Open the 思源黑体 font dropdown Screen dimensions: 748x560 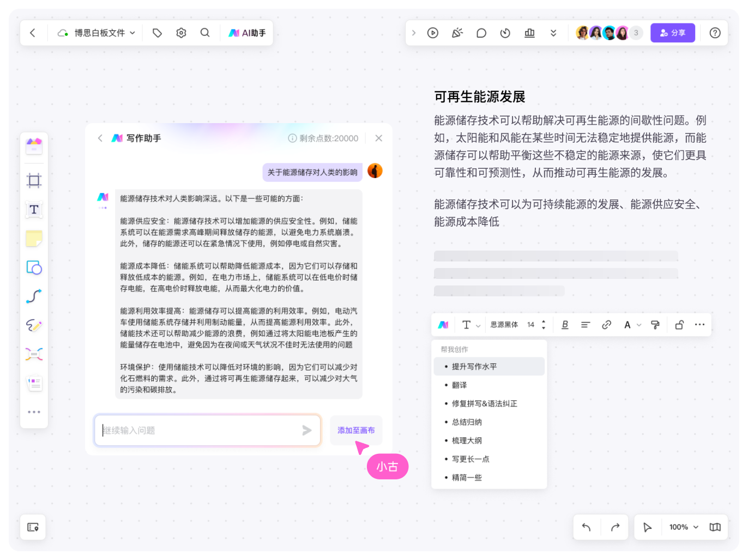(504, 325)
